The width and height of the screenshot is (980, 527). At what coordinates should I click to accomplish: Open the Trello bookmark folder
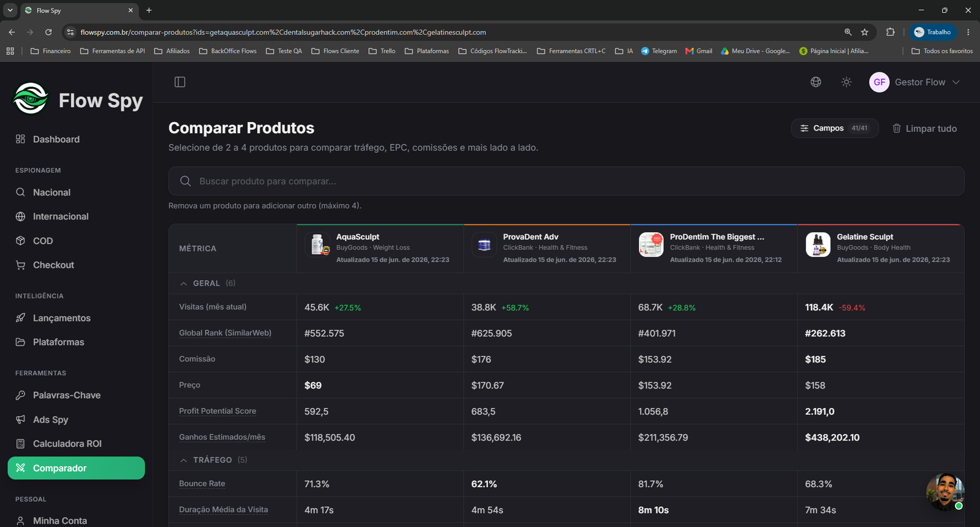coord(382,51)
